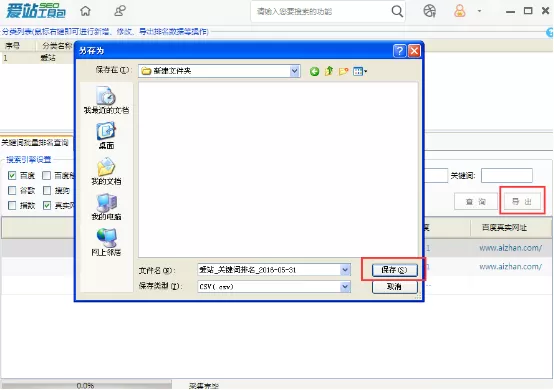Open My Computer shortcut in sidebar
This screenshot has height=390, width=554.
[106, 207]
